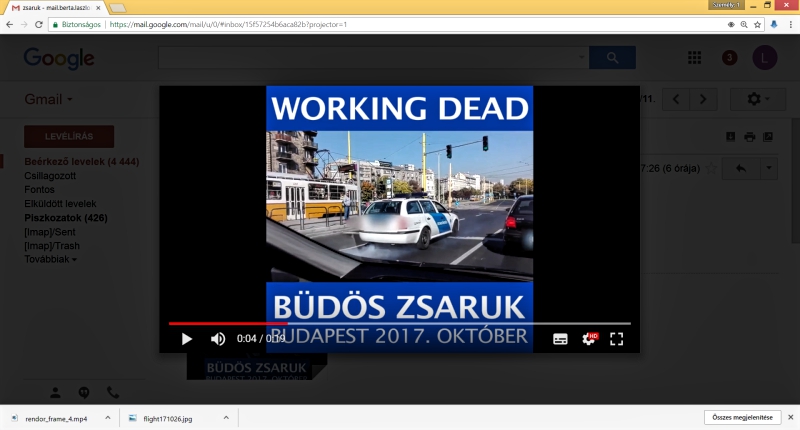This screenshot has width=800, height=430.
Task: Play the video in the projector
Action: click(187, 339)
